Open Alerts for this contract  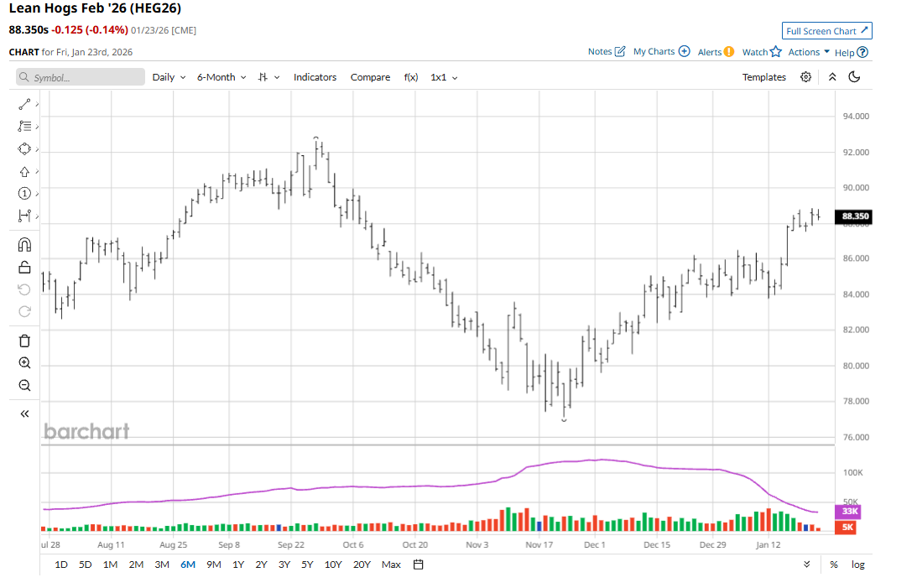tap(716, 52)
